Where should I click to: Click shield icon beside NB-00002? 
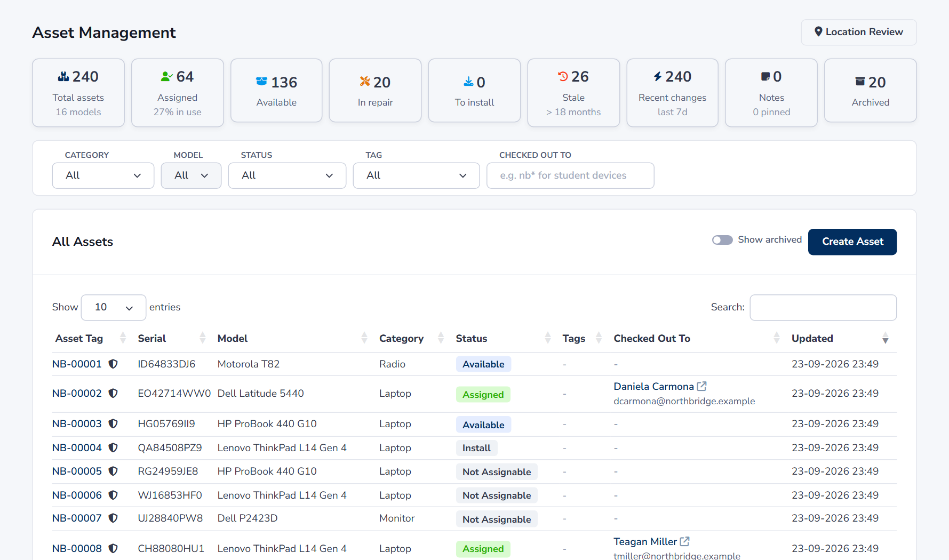(x=113, y=393)
